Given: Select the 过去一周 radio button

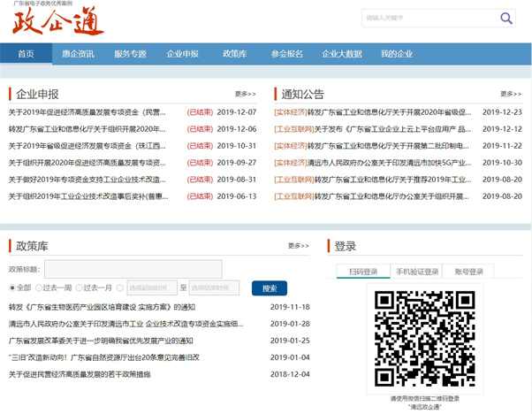Looking at the screenshot, I should 39,288.
